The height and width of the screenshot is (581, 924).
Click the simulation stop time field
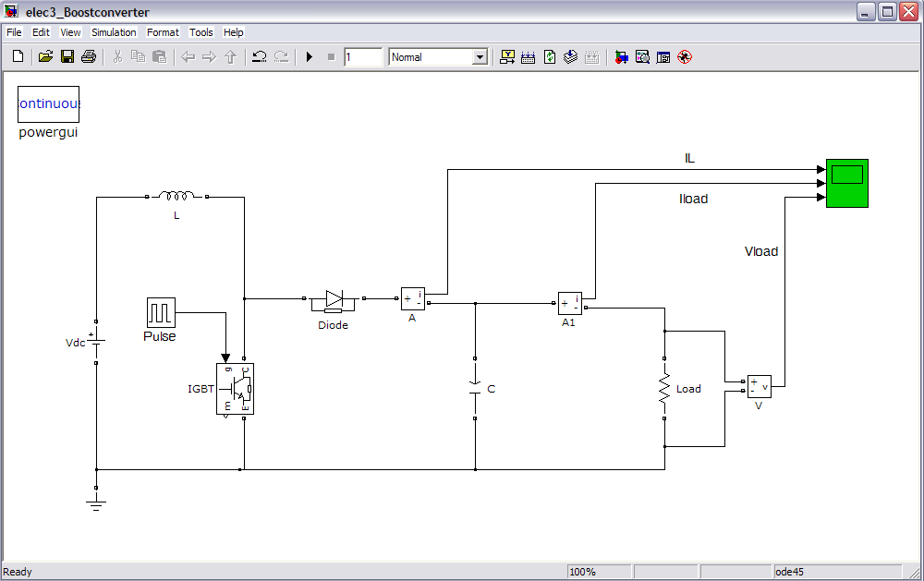(x=363, y=57)
